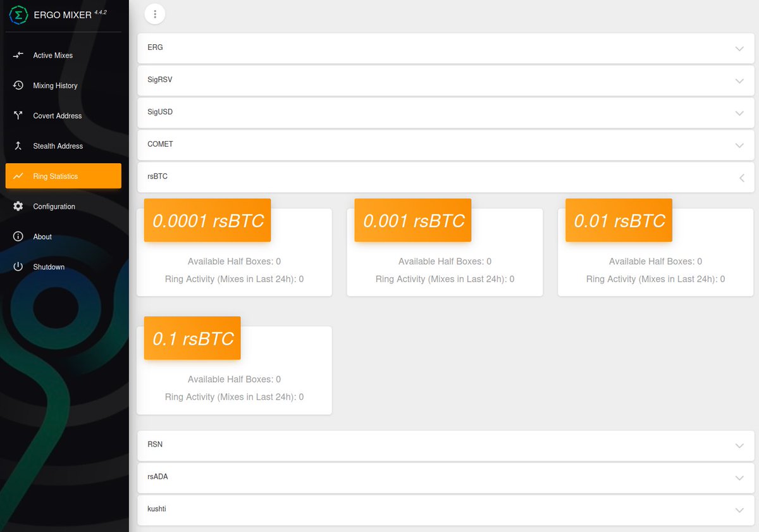Expand the COMET panel chevron
Viewport: 759px width, 532px height.
[x=739, y=145]
